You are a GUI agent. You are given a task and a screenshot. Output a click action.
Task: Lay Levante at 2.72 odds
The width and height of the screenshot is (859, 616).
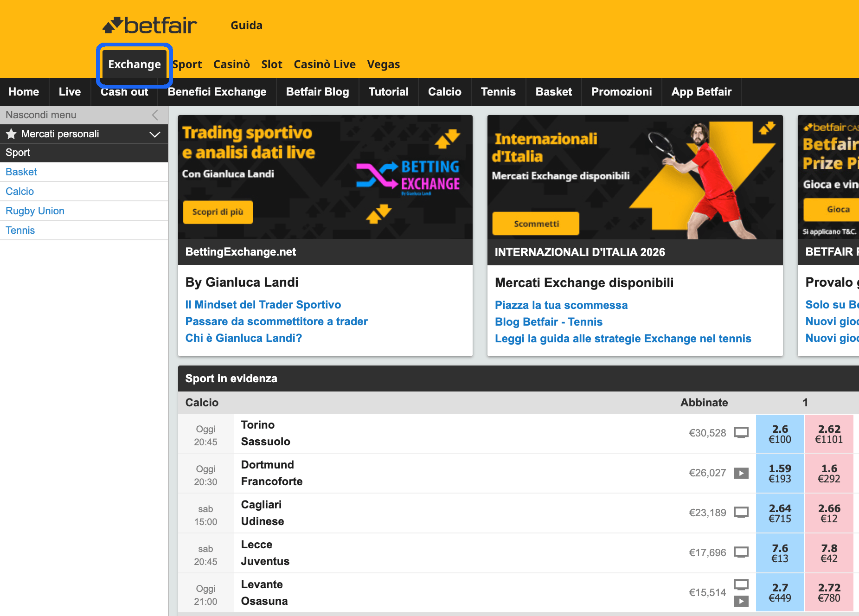829,592
